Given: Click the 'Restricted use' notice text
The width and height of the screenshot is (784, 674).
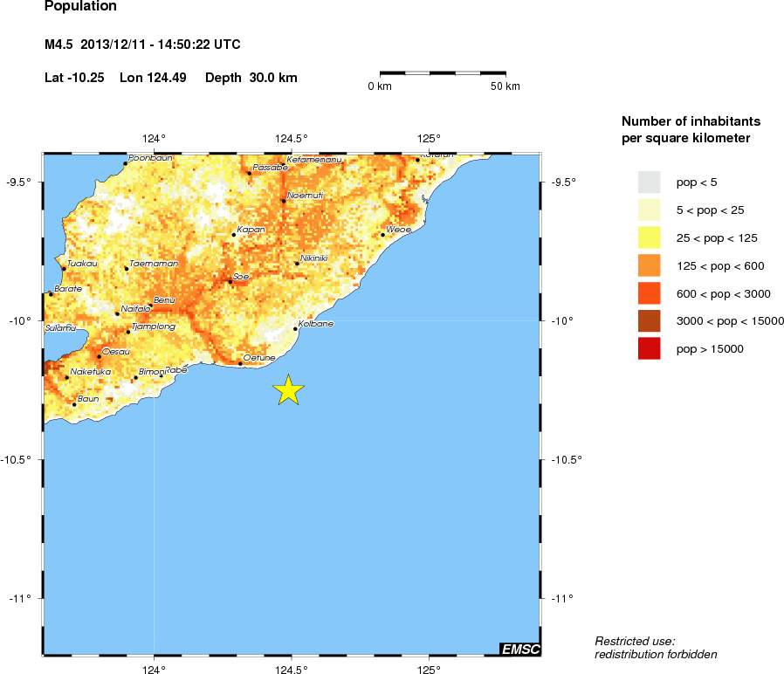Looking at the screenshot, I should pos(655,647).
